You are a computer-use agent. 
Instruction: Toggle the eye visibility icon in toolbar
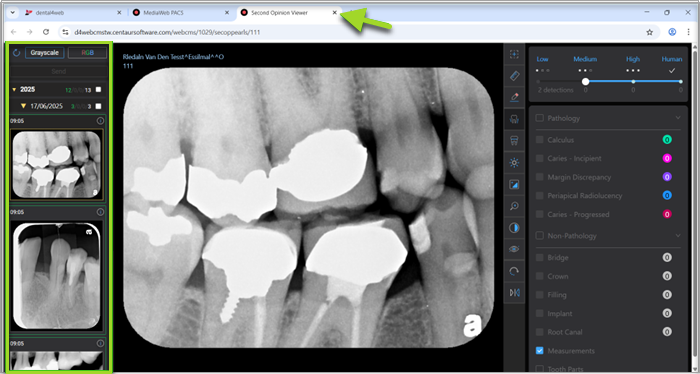point(514,249)
